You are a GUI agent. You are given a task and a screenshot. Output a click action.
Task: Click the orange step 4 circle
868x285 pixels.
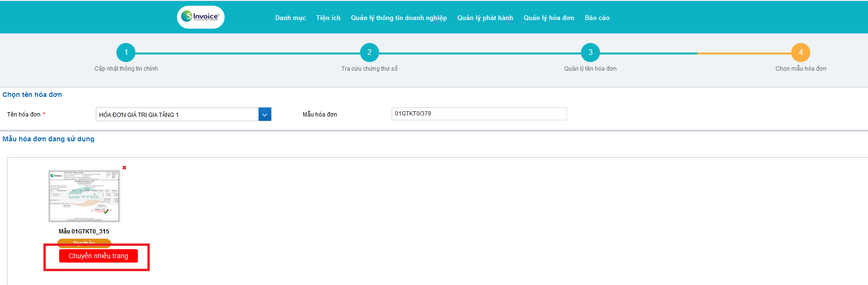pyautogui.click(x=800, y=53)
